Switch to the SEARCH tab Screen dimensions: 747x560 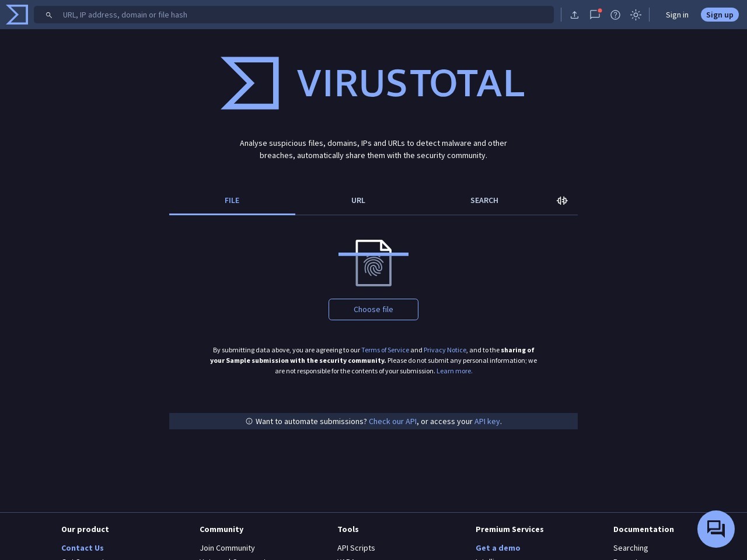point(484,201)
